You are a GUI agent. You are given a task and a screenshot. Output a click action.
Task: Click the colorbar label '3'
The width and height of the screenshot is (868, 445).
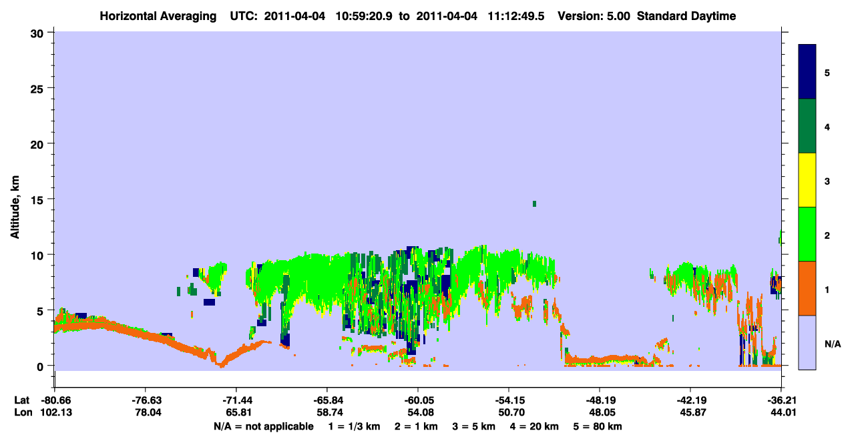click(827, 180)
